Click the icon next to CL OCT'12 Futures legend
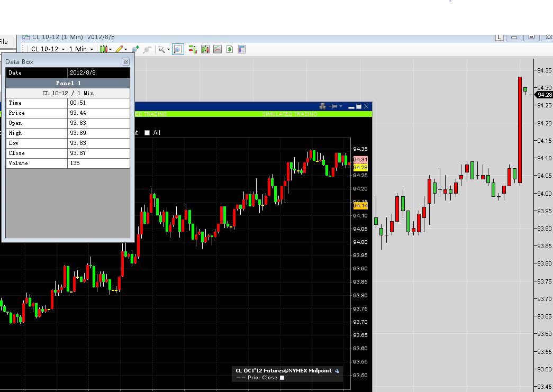553x392 pixels. point(337,371)
